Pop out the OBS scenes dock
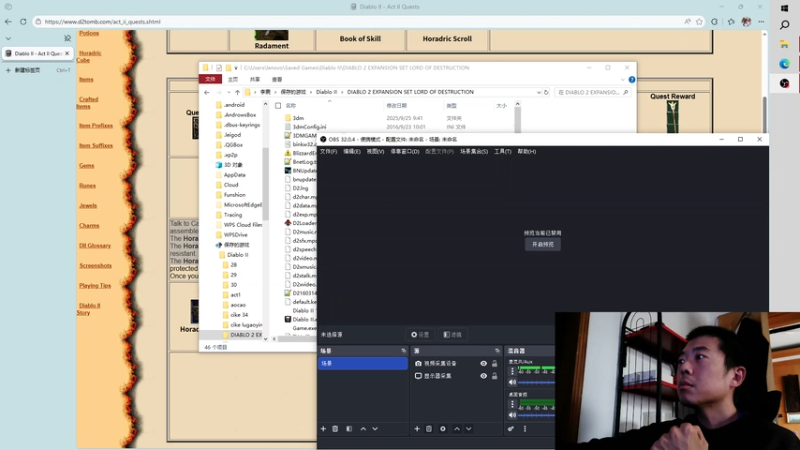The width and height of the screenshot is (800, 450). pyautogui.click(x=404, y=351)
